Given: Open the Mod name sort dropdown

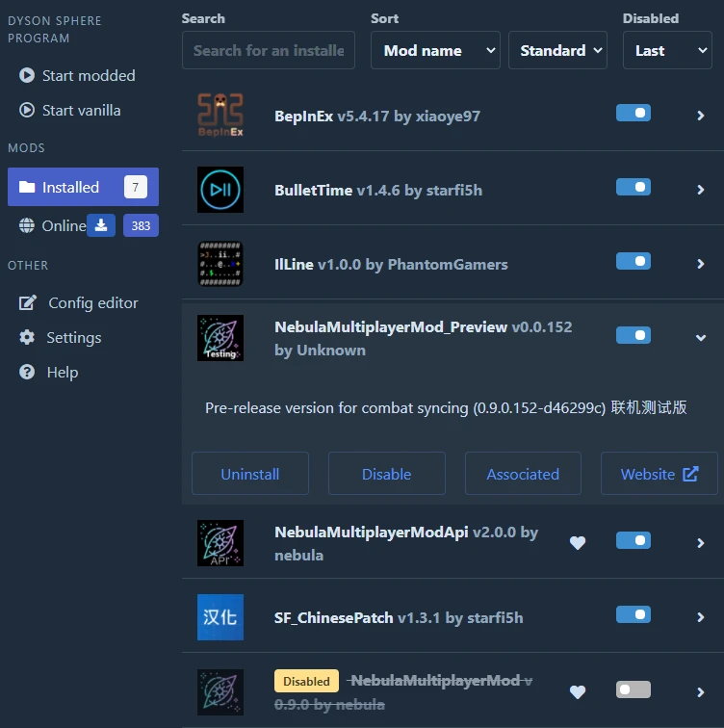Looking at the screenshot, I should pos(435,50).
